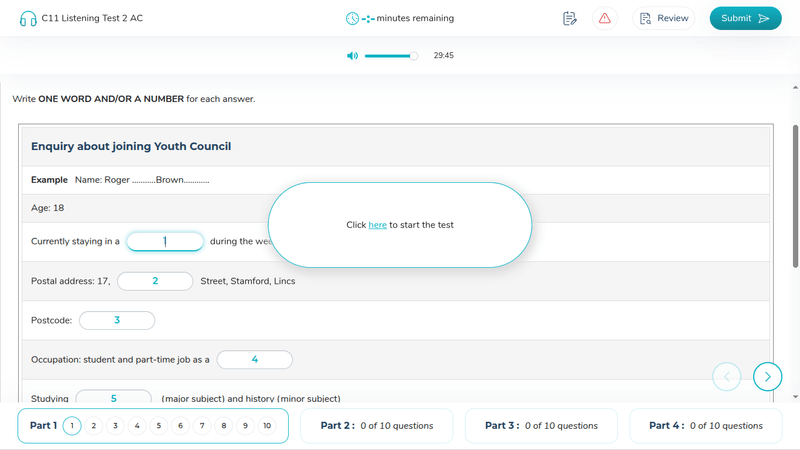Jump to question 1 in Part 1
This screenshot has height=450, width=800.
coord(72,426)
